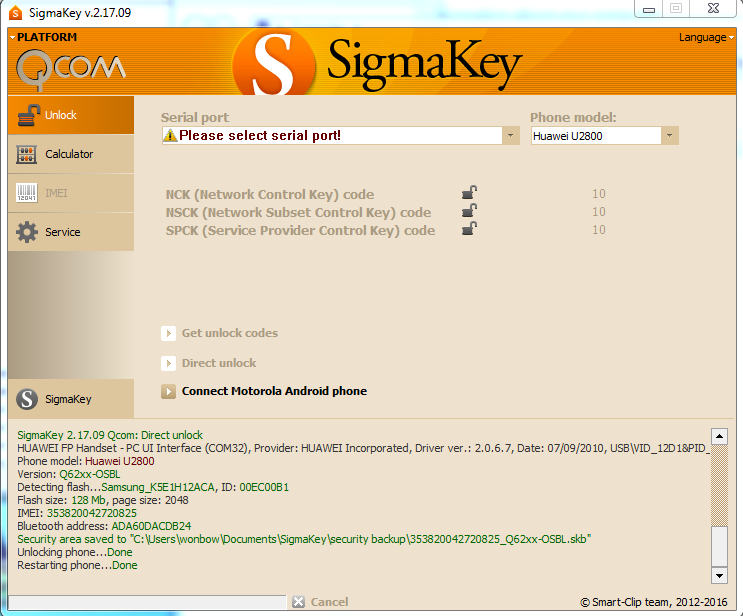The image size is (743, 616).
Task: Click the abacus Calculator icon
Action: pyautogui.click(x=27, y=154)
